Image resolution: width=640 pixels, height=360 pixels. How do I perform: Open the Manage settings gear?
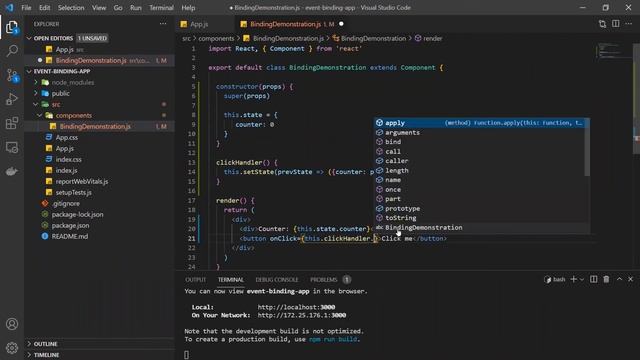coord(12,348)
